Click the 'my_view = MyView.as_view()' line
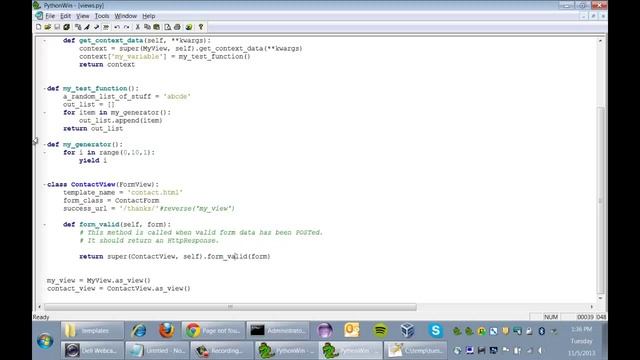Image resolution: width=640 pixels, height=360 pixels. [98, 280]
